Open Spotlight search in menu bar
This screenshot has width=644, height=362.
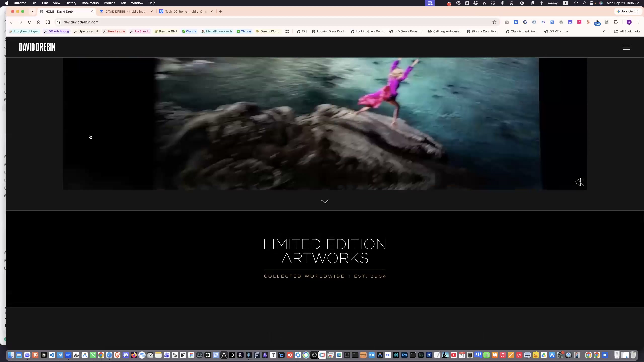[584, 3]
